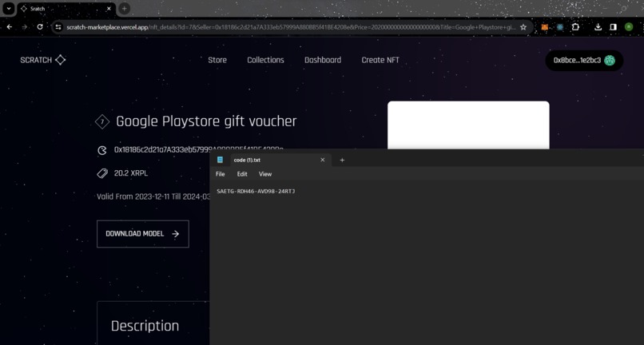Close the Sratch browser tab
This screenshot has width=644, height=345.
[109, 8]
